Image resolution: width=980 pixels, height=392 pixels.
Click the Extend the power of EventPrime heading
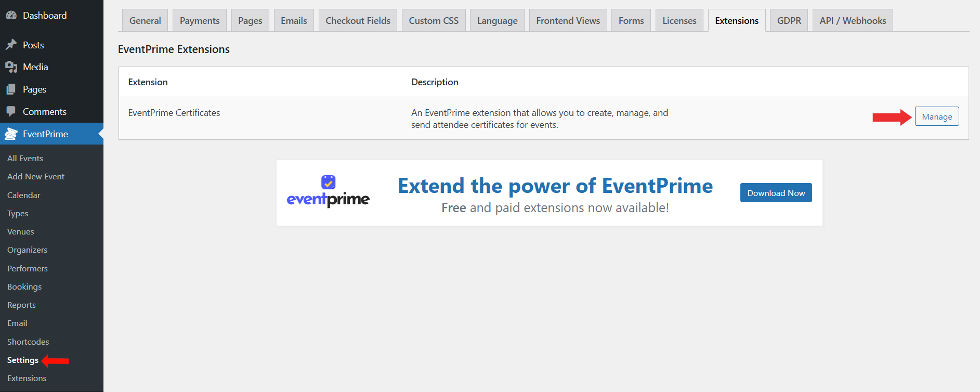tap(555, 186)
